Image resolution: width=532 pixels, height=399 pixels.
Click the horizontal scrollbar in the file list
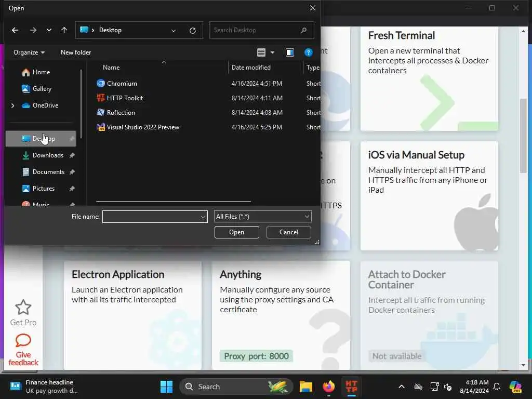tap(174, 202)
